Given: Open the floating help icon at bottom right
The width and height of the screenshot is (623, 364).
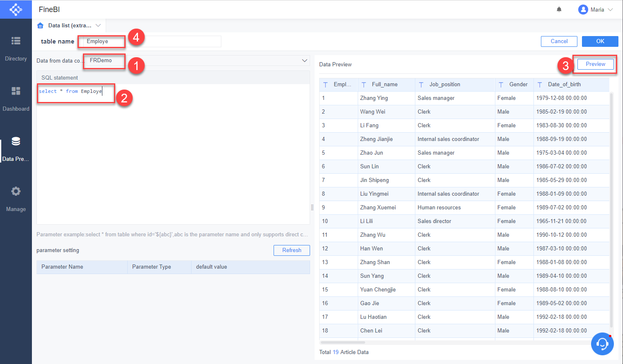Looking at the screenshot, I should 602,344.
